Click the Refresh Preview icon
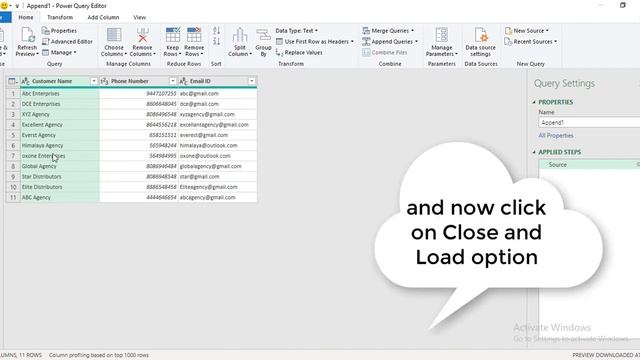640x360 pixels. tap(27, 35)
